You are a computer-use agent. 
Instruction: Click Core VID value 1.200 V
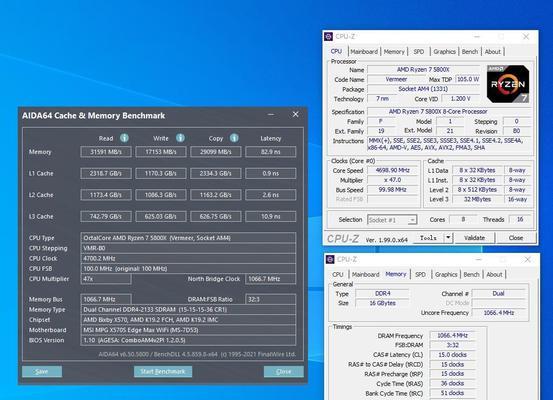[x=461, y=99]
